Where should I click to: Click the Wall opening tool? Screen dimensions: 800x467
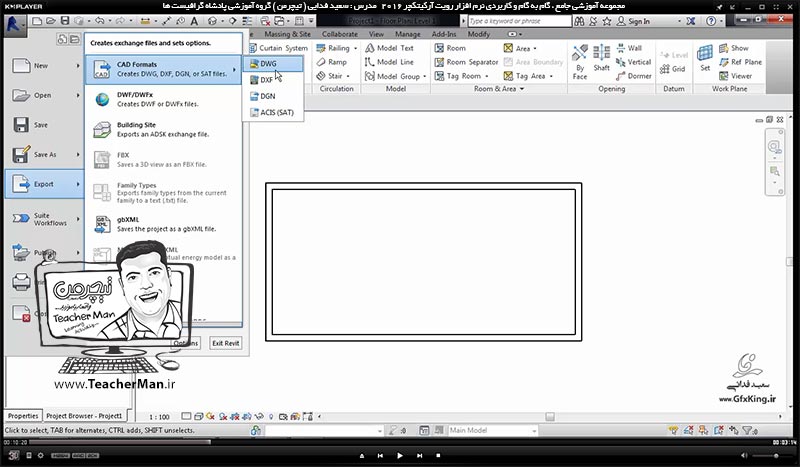[x=629, y=48]
